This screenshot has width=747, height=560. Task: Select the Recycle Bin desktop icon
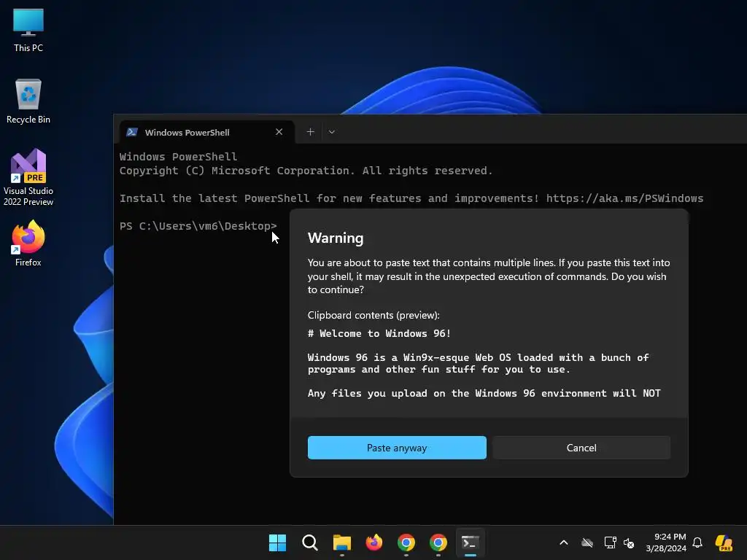click(x=28, y=101)
